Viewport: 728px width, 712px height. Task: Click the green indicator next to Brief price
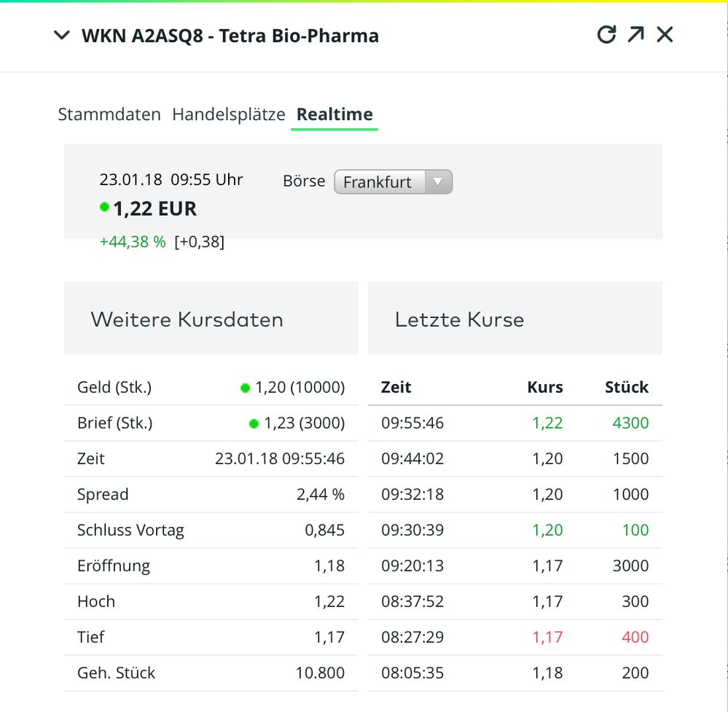(254, 423)
